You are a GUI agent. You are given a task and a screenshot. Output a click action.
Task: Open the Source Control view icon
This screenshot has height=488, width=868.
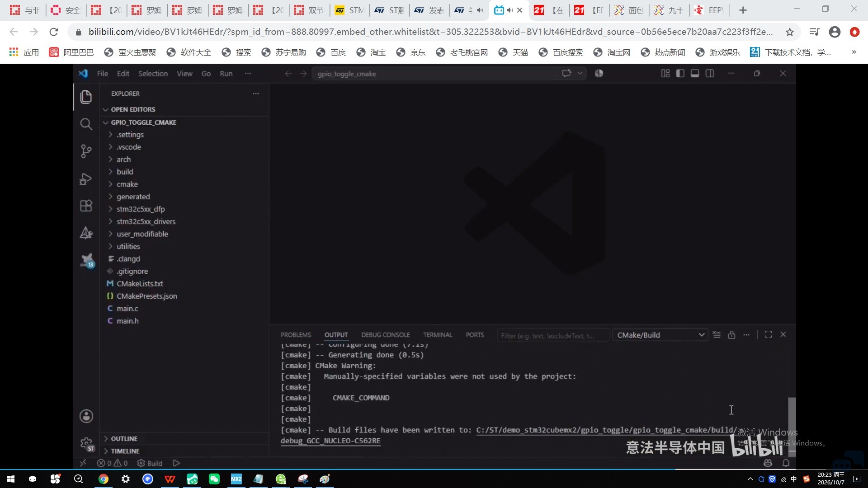coord(86,151)
